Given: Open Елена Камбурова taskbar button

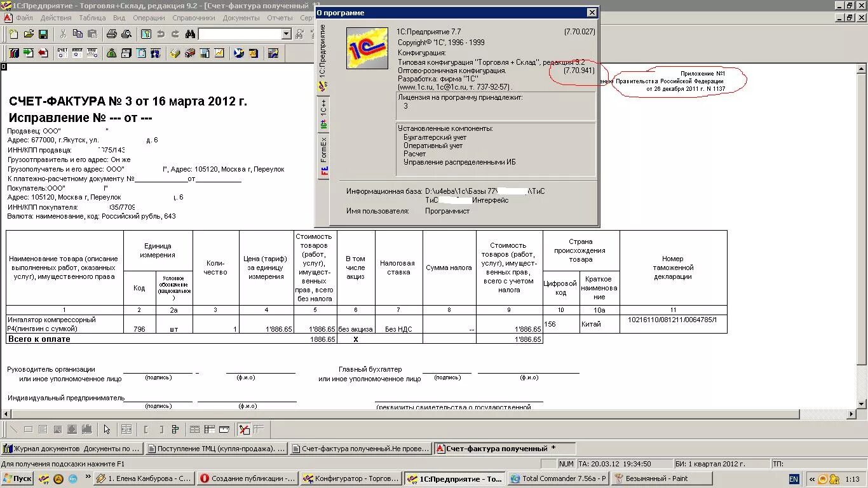Looking at the screenshot, I should click(144, 478).
